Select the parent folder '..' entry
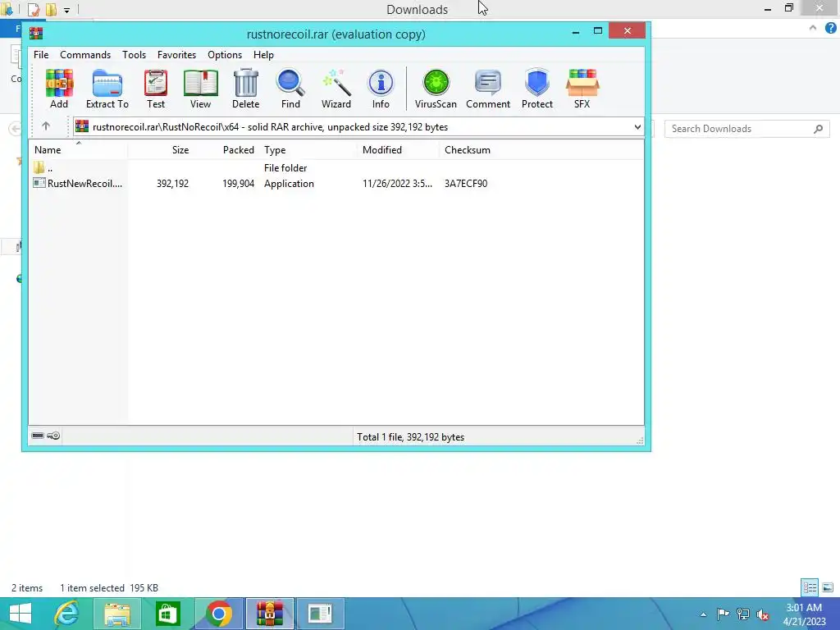 point(43,167)
